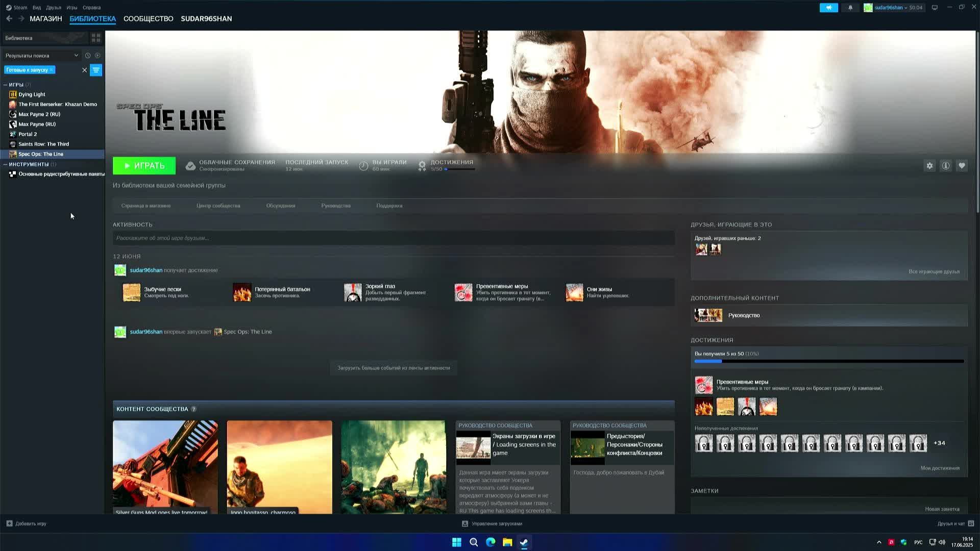Screen dimensions: 980x551
Task: Open game info icon
Action: pos(946,166)
